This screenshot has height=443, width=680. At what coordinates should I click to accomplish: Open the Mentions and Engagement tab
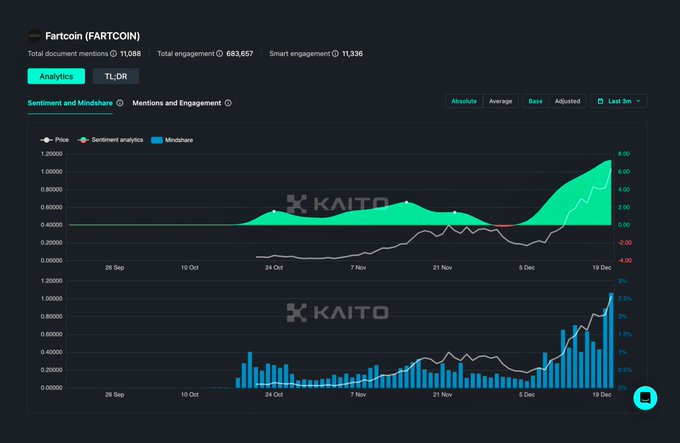click(177, 103)
